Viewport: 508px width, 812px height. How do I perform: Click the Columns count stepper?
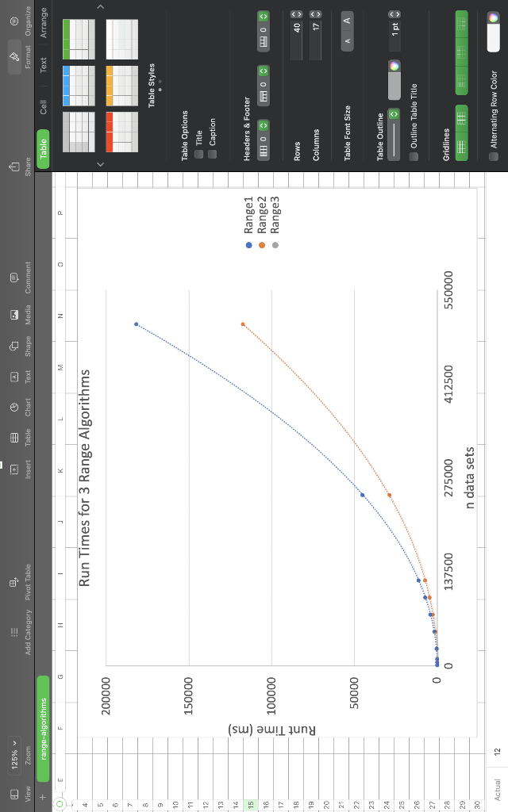pos(315,14)
